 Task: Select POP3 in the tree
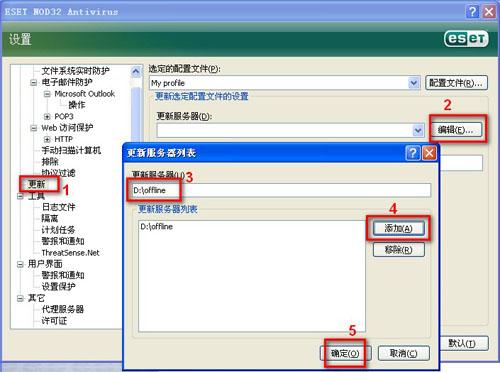(64, 117)
